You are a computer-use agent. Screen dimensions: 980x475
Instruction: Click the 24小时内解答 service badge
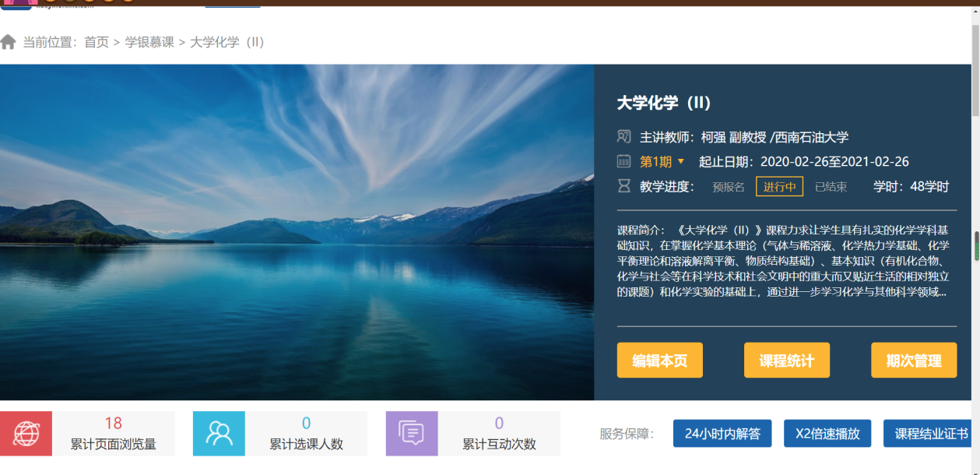722,434
